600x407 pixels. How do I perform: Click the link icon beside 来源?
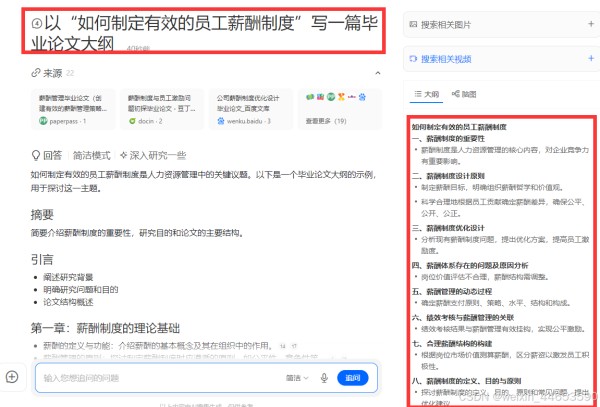point(36,73)
